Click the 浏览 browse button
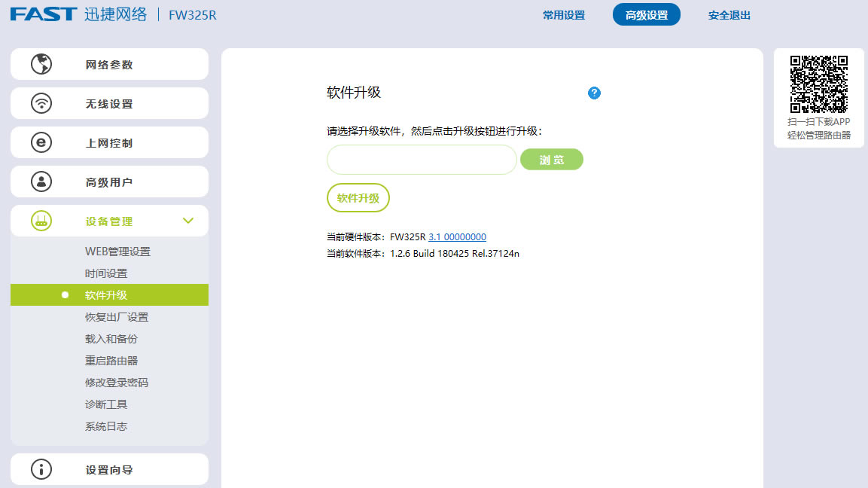 click(x=552, y=159)
